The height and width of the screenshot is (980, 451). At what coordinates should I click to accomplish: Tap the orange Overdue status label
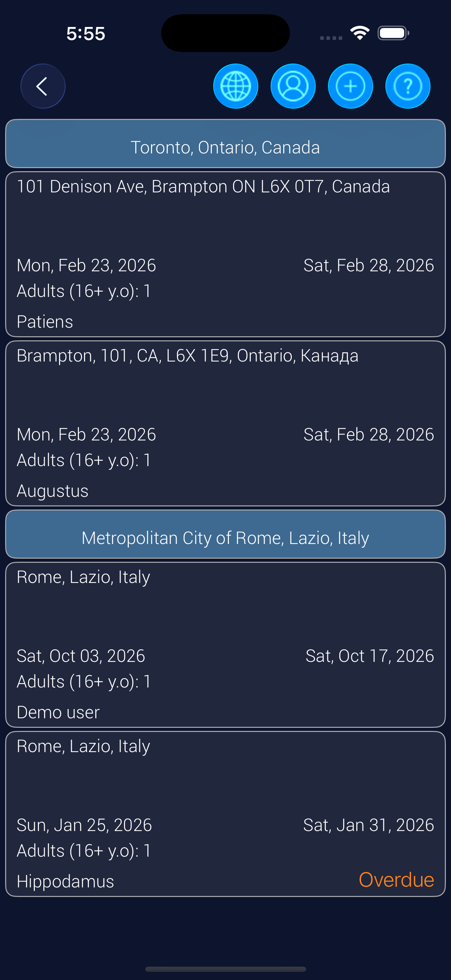(396, 880)
